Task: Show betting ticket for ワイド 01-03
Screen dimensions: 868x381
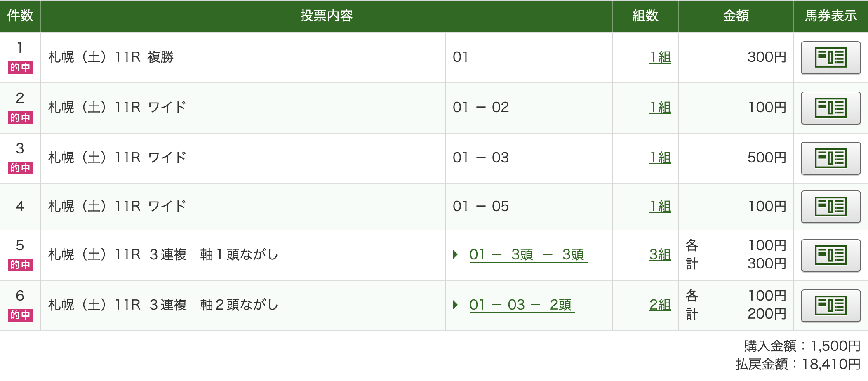Action: [830, 158]
